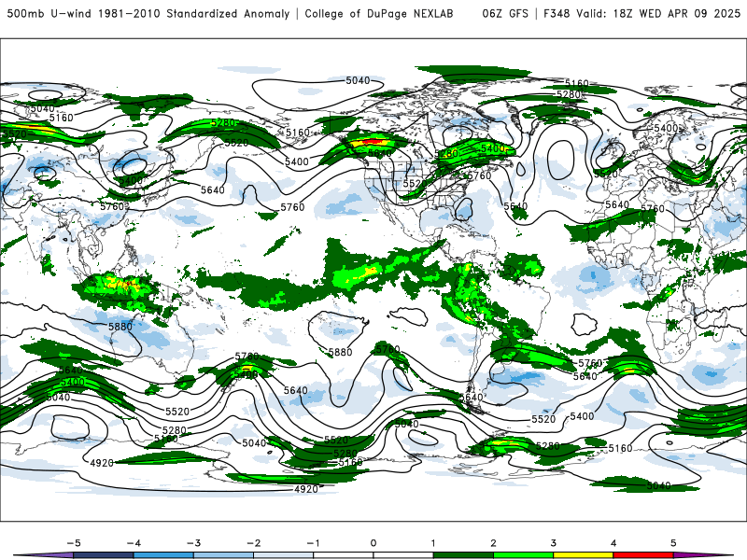Click the purple arrow at colorbar's left end

[43, 555]
